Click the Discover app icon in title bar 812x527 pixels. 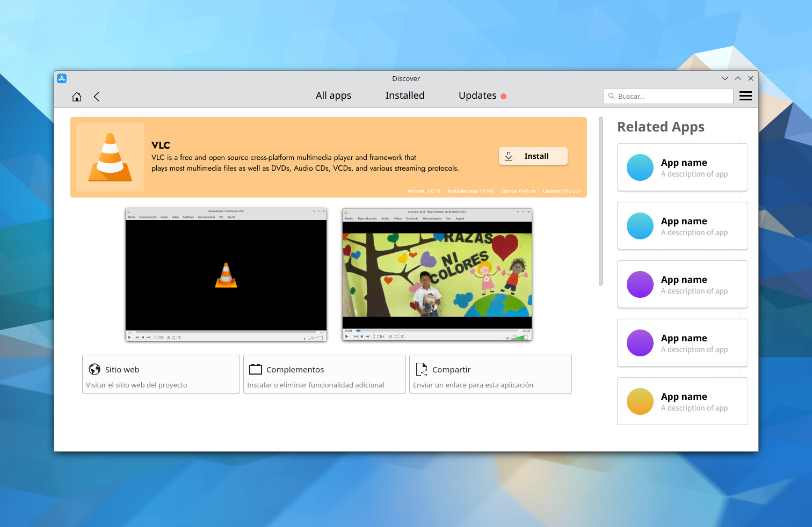(62, 78)
